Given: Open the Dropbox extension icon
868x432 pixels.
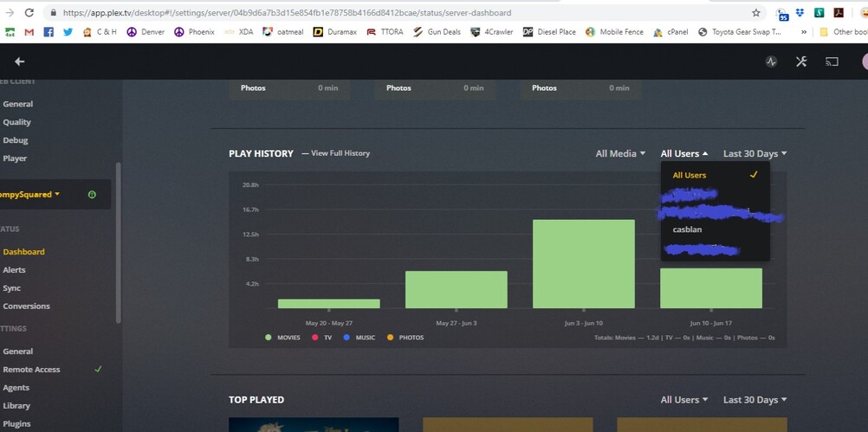Looking at the screenshot, I should pyautogui.click(x=800, y=13).
